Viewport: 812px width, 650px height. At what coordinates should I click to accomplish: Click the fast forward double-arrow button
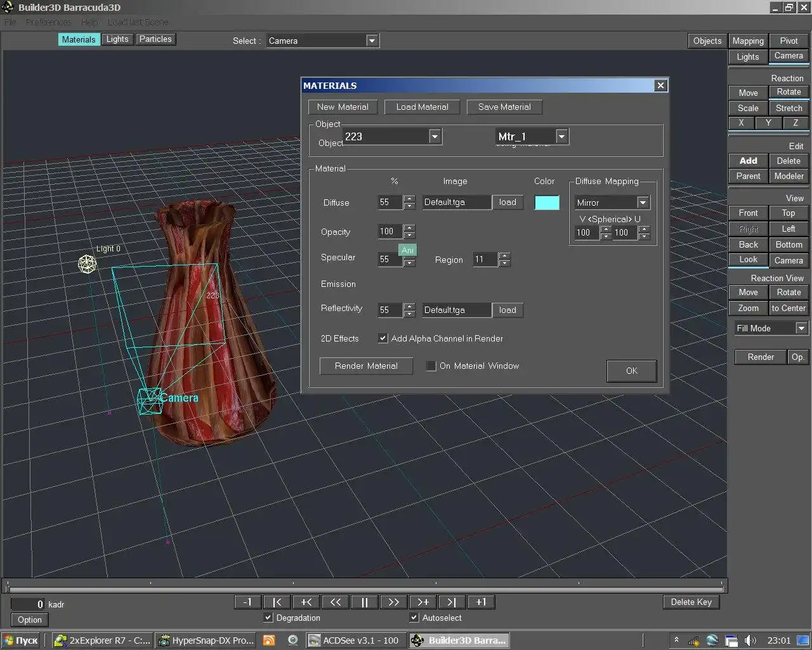(x=393, y=602)
